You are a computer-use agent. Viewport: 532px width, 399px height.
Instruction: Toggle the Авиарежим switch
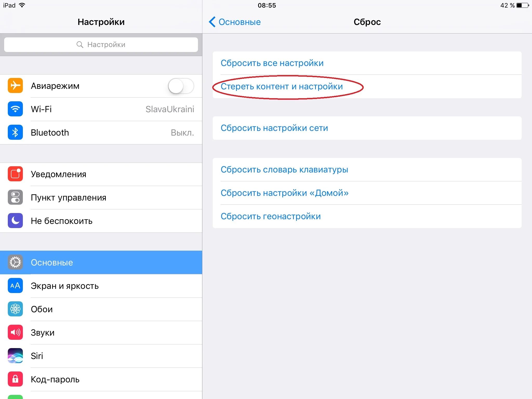click(181, 86)
